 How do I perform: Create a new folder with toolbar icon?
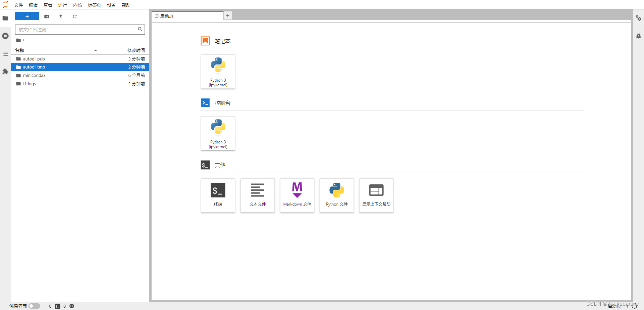pos(47,16)
